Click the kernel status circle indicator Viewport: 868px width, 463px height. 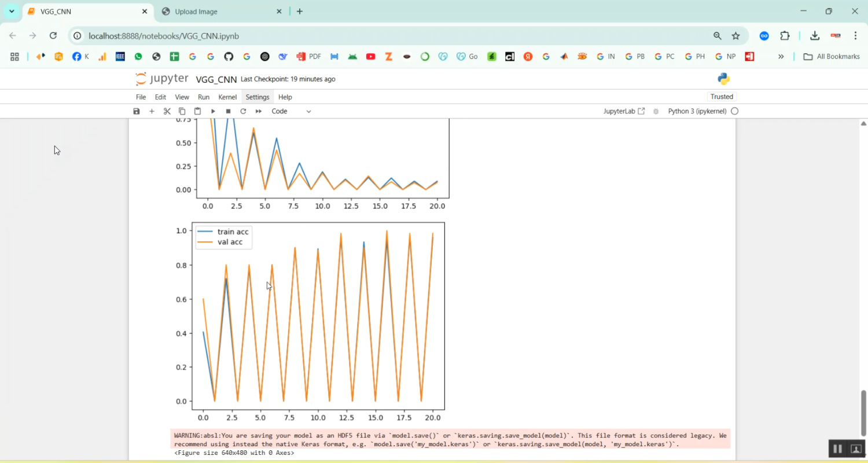click(734, 111)
